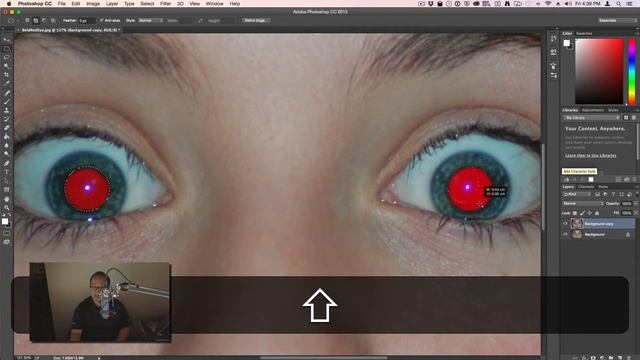Select the Type tool
640x360 pixels.
click(7, 172)
